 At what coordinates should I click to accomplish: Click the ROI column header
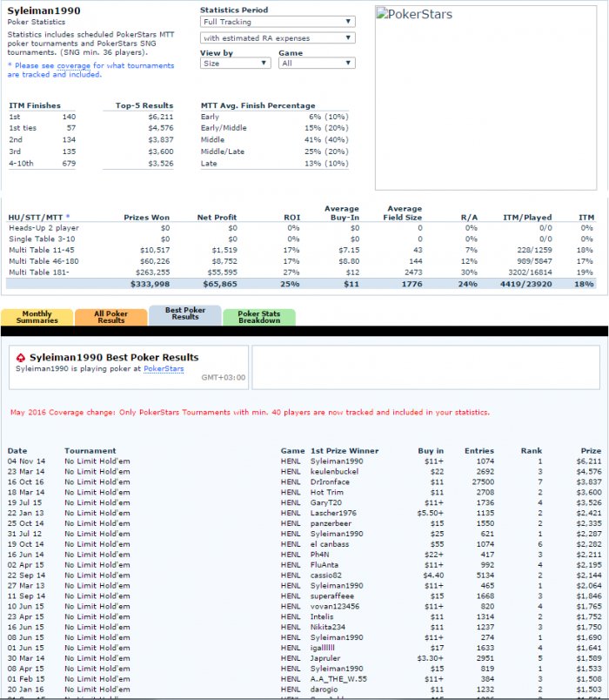pos(291,218)
